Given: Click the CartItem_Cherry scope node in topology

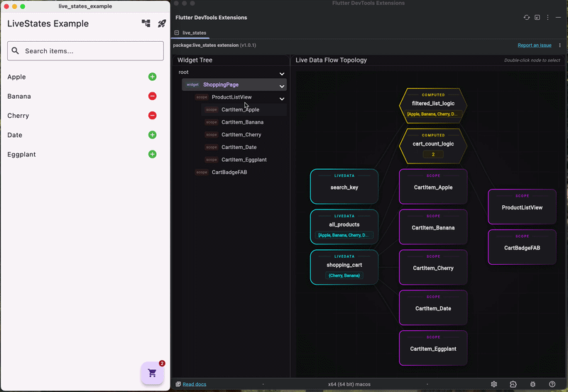Looking at the screenshot, I should pyautogui.click(x=433, y=268).
